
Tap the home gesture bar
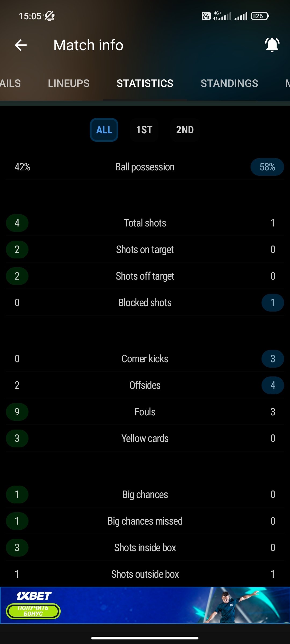(x=145, y=638)
